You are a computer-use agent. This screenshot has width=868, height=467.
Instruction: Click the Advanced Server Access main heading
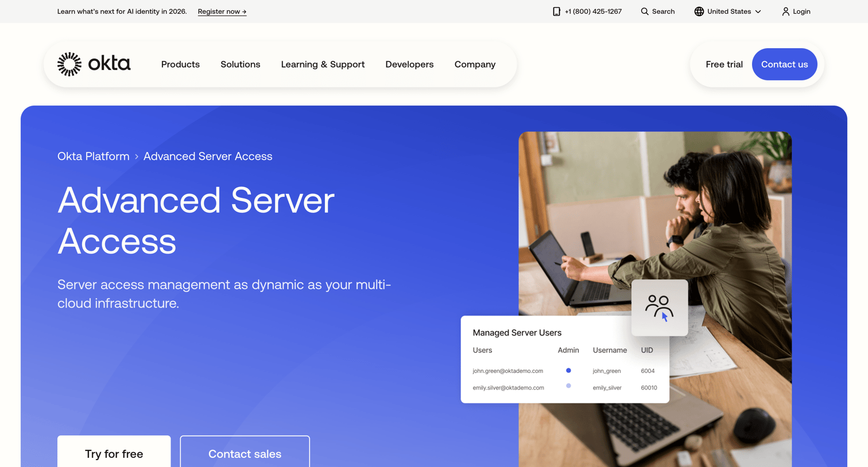coord(196,220)
